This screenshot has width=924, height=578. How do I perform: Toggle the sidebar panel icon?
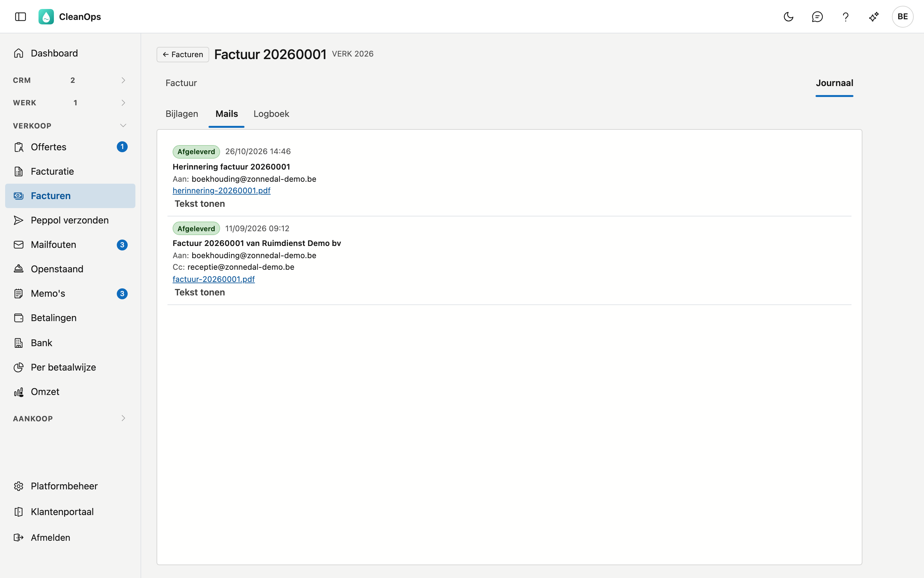[x=20, y=16]
